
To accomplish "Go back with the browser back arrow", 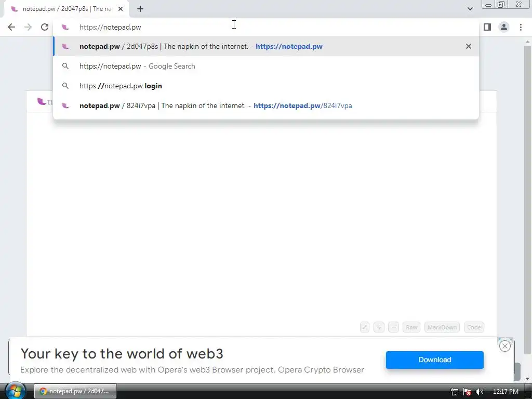I will click(x=11, y=27).
